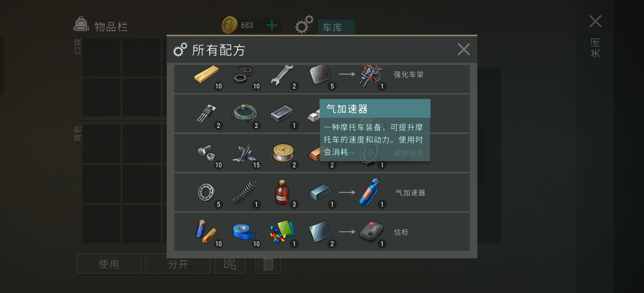The height and width of the screenshot is (293, 644).
Task: Close the 所有配方 recipes panel
Action: (x=464, y=49)
